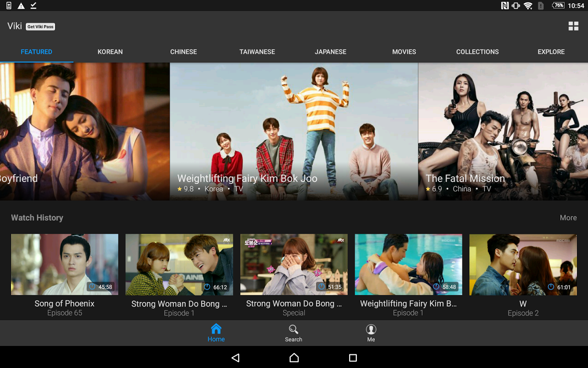Tap the Song of Phoenix title text
Image resolution: width=588 pixels, height=368 pixels.
tap(65, 303)
